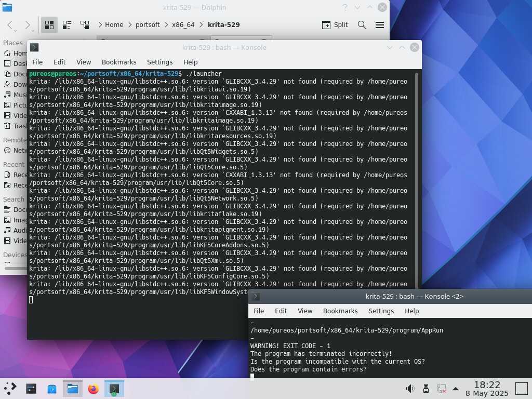The width and height of the screenshot is (532, 399).
Task: Launch Firefox from the taskbar
Action: (94, 389)
